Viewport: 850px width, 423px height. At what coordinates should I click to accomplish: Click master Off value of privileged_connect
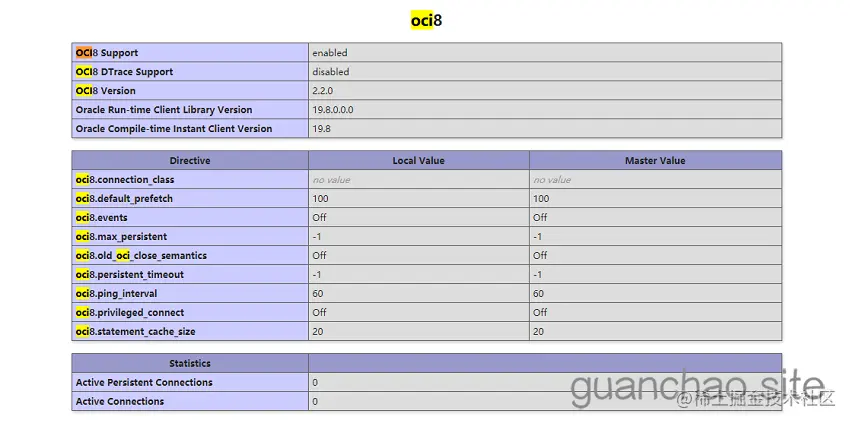click(x=540, y=312)
